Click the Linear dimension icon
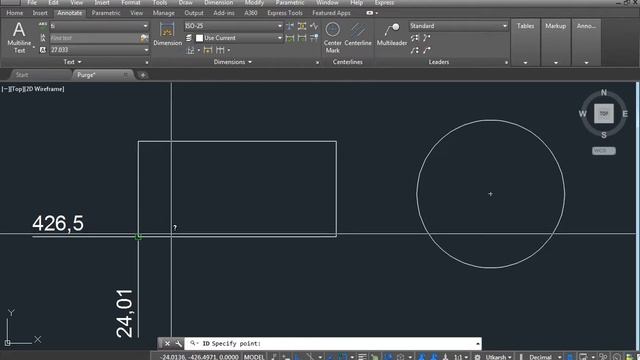Viewport: 640px width, 360px height. (190, 50)
